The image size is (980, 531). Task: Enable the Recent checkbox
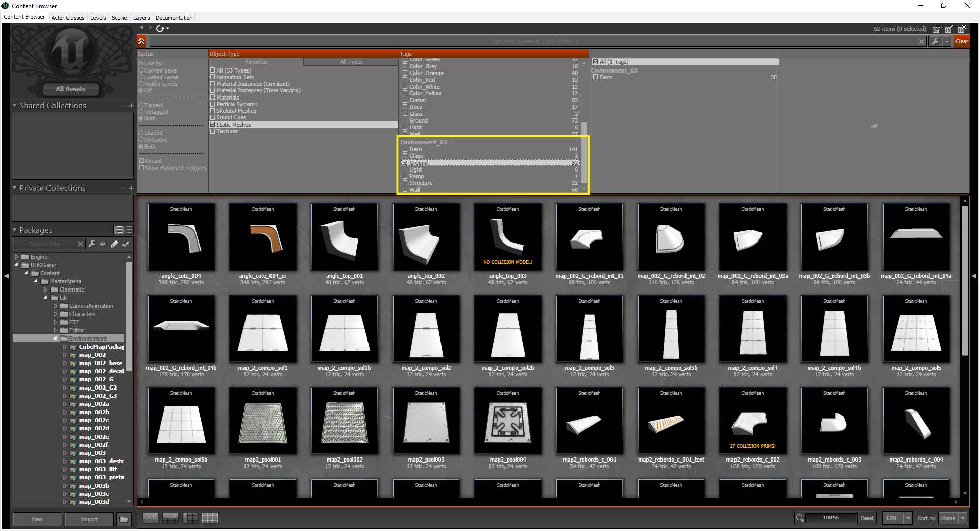141,161
